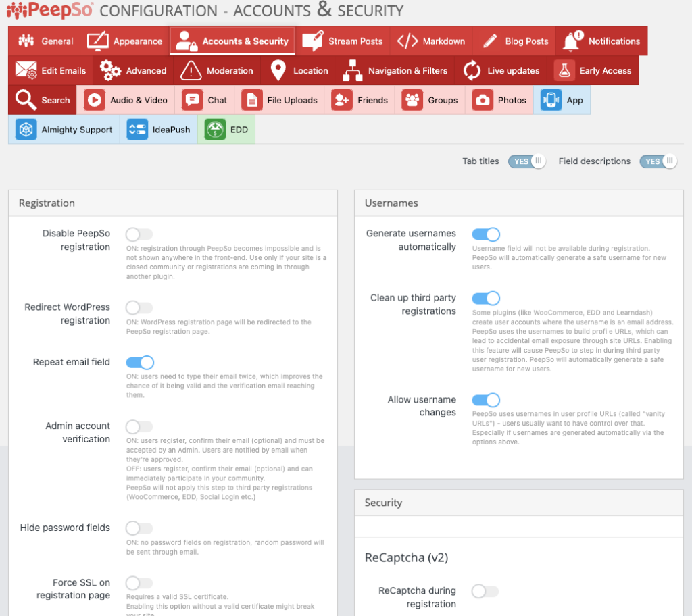
Task: Click the Audio & Video play icon
Action: (x=95, y=100)
